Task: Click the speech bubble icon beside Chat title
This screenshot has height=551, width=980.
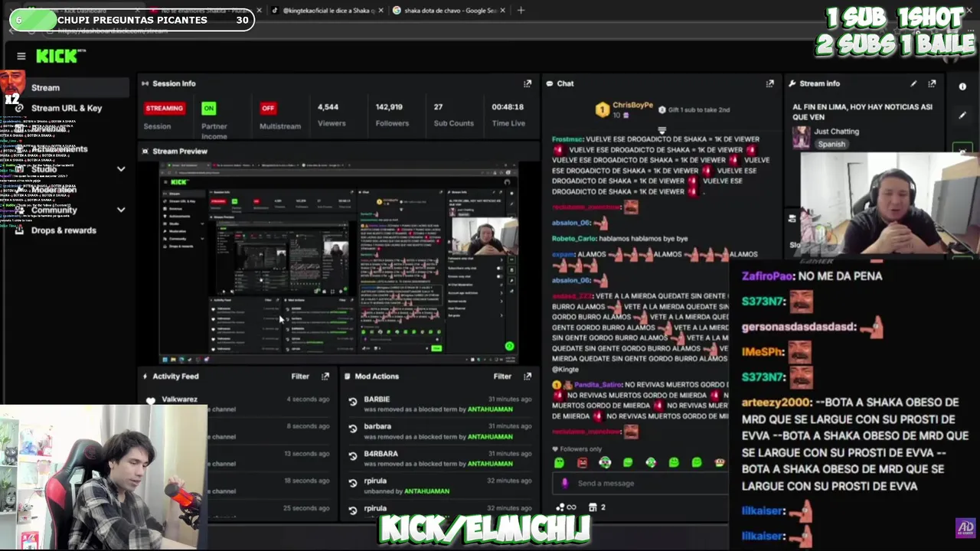Action: coord(549,83)
